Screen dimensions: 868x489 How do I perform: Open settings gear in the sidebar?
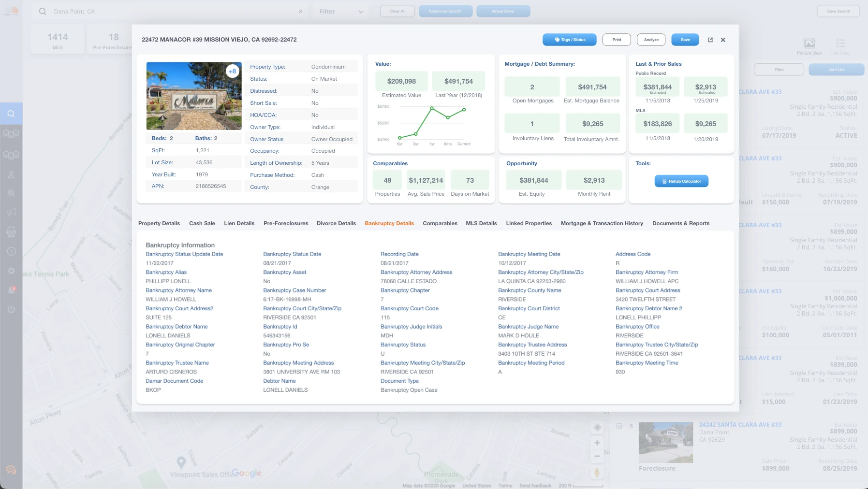[11, 271]
